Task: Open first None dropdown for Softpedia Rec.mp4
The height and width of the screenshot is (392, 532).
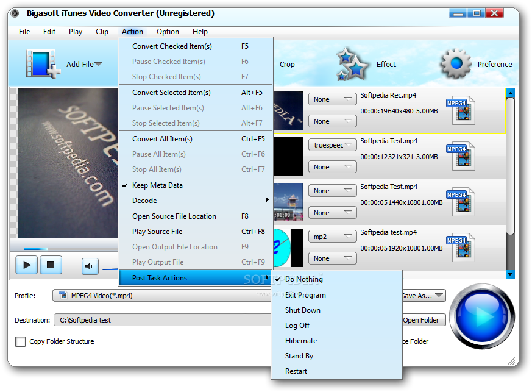Action: pyautogui.click(x=333, y=99)
